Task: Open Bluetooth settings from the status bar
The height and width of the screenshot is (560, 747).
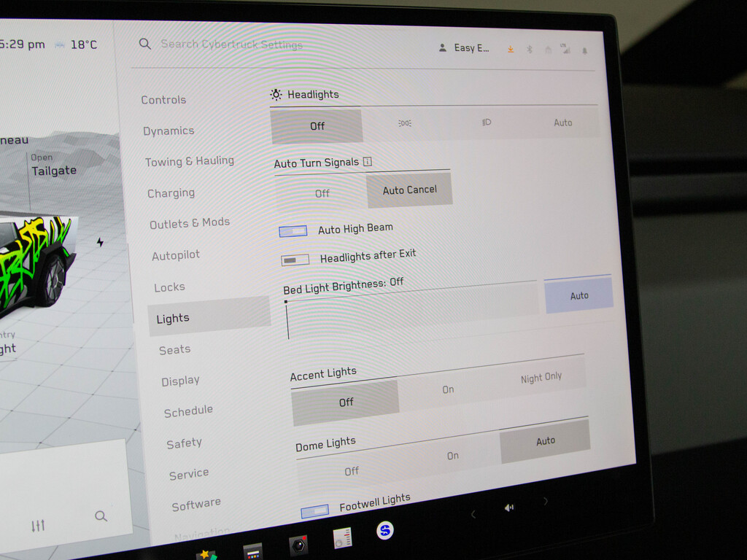Action: pyautogui.click(x=530, y=49)
